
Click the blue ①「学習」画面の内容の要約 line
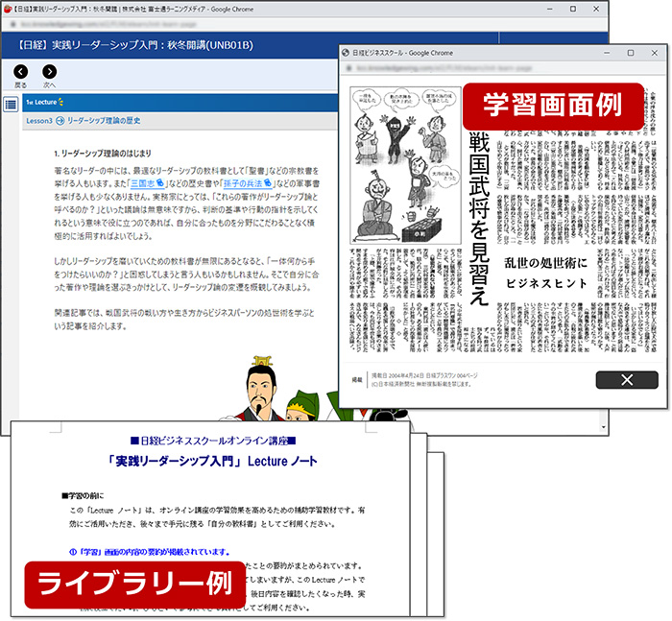click(150, 552)
